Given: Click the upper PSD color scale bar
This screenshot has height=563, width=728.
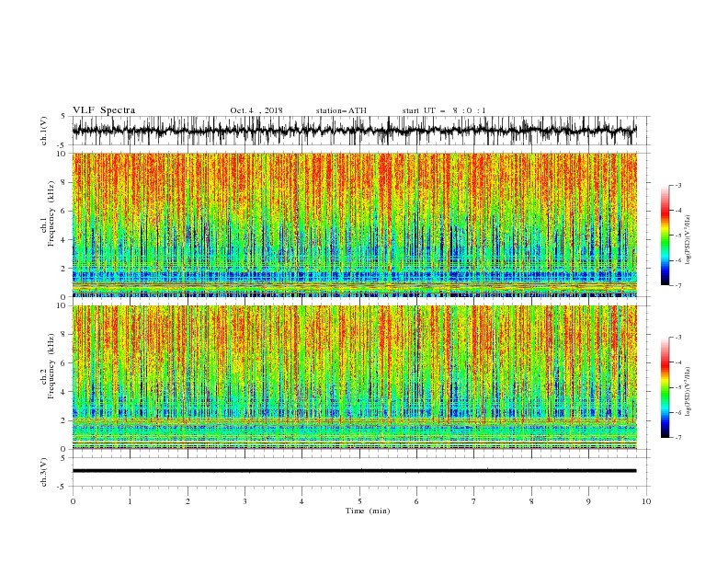Looking at the screenshot, I should [x=665, y=236].
